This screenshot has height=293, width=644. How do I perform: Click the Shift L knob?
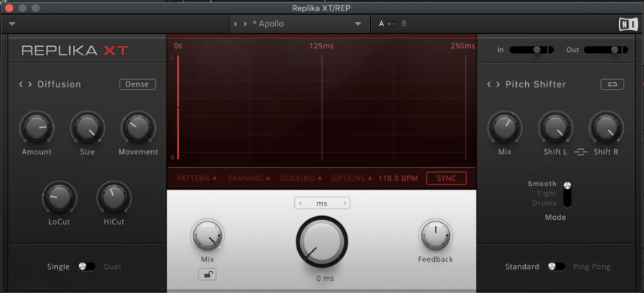555,128
